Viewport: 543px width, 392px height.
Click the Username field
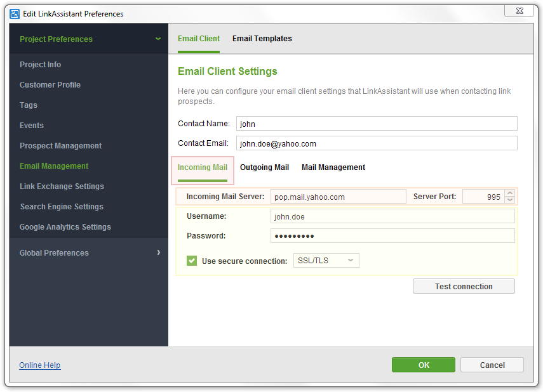tap(392, 216)
